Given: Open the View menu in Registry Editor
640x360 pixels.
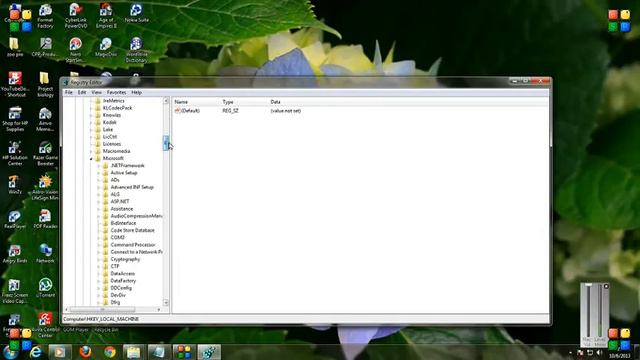Looking at the screenshot, I should coord(96,93).
